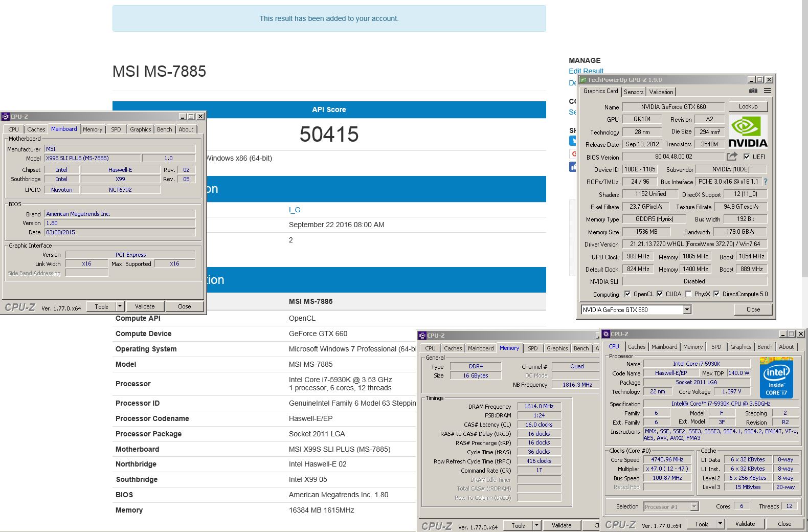Open Bench tab in the CPU-Z Mainboard window
The width and height of the screenshot is (808, 532).
click(165, 129)
